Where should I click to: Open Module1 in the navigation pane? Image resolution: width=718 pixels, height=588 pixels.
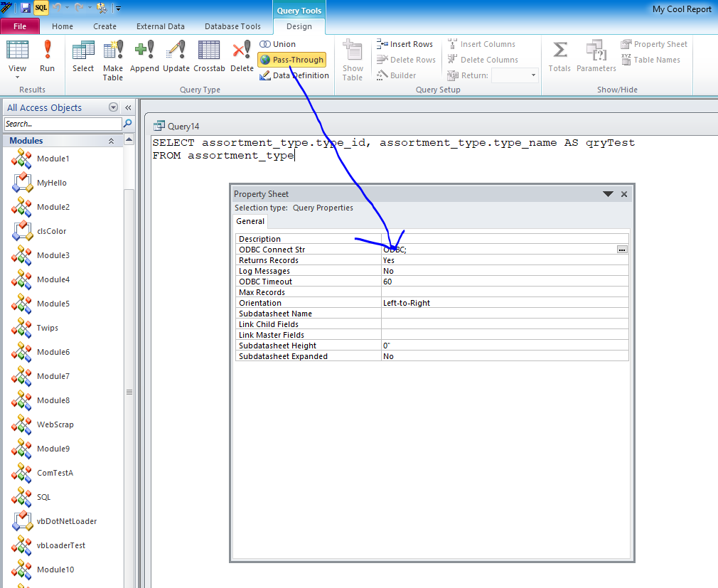tap(53, 159)
